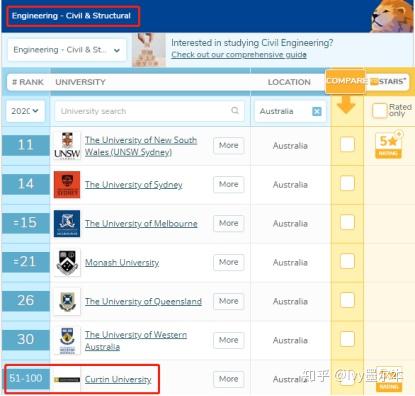Click More button for Curtin University
This screenshot has width=415, height=396.
[229, 379]
